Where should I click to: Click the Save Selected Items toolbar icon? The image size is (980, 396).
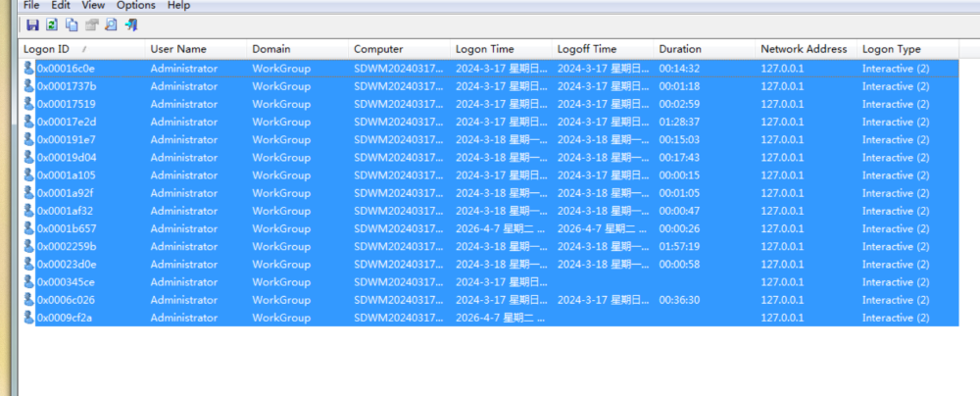click(x=32, y=25)
